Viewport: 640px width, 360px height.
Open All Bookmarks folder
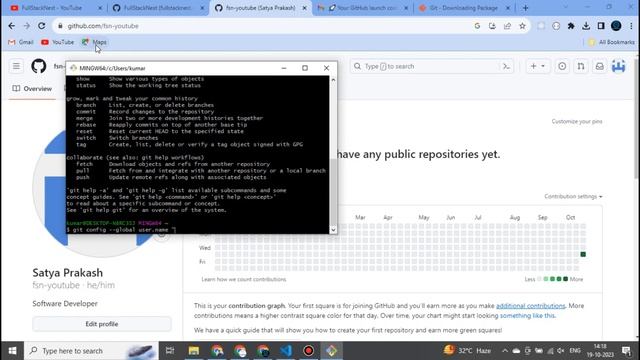(611, 42)
